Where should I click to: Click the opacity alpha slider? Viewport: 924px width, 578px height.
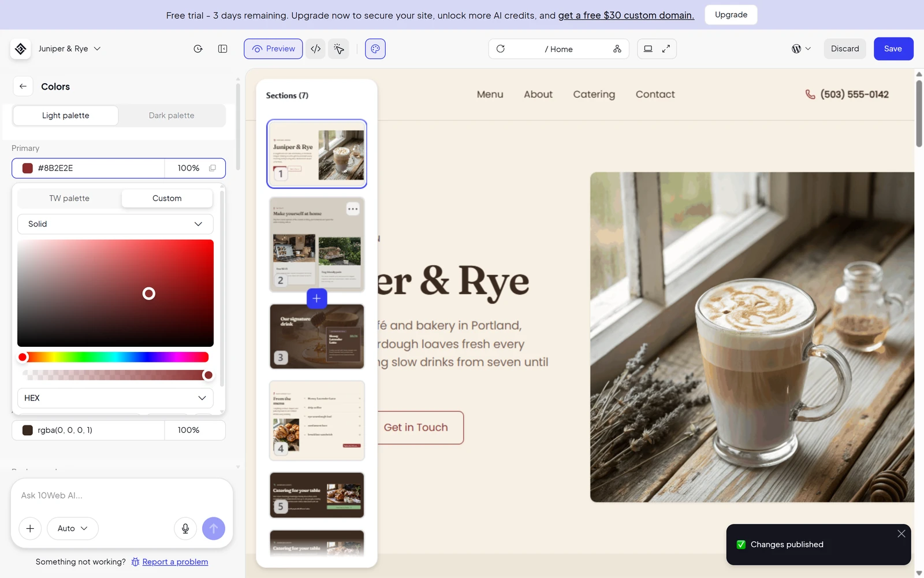pyautogui.click(x=115, y=375)
